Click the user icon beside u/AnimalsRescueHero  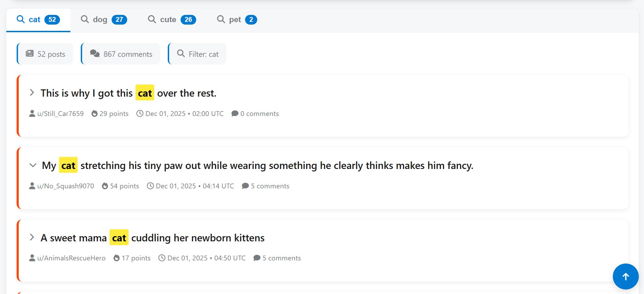point(32,258)
